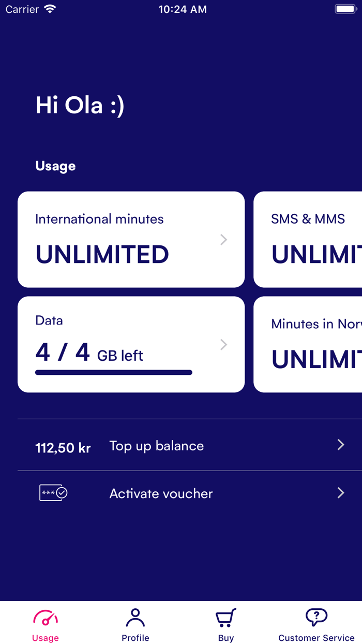Tap the battery indicator

(344, 8)
